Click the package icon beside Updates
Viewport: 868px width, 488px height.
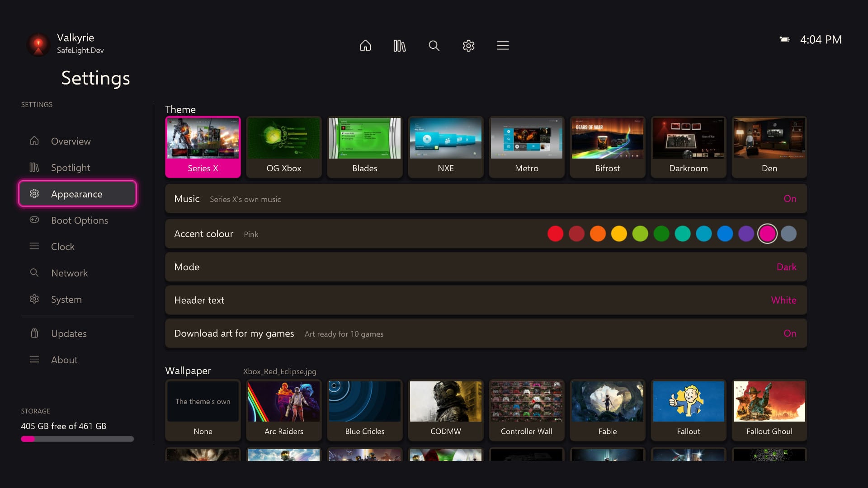[34, 333]
